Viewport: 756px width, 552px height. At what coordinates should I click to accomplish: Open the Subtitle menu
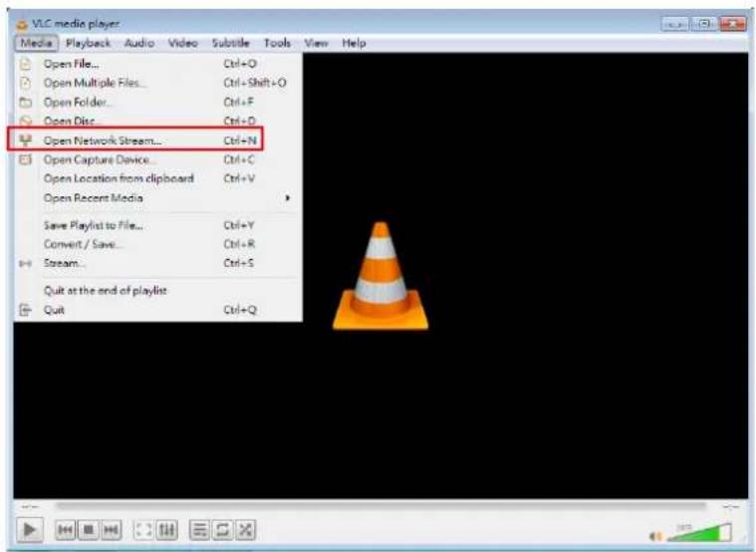[230, 43]
